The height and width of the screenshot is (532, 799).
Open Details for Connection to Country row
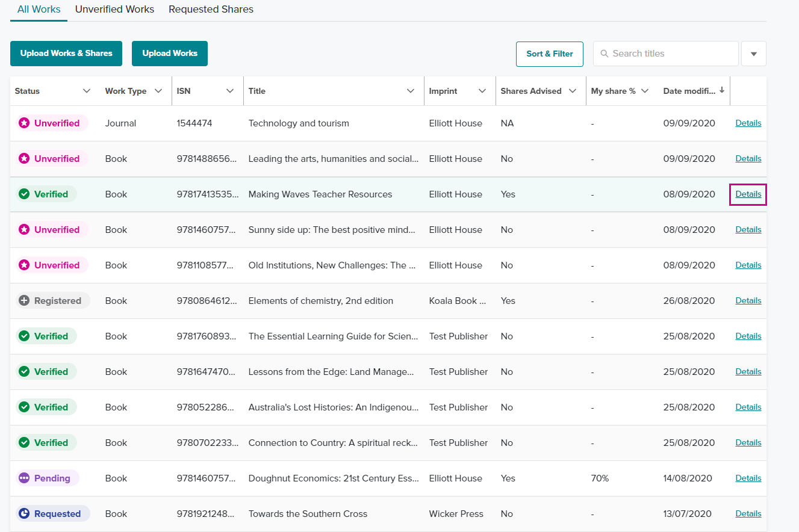[748, 442]
